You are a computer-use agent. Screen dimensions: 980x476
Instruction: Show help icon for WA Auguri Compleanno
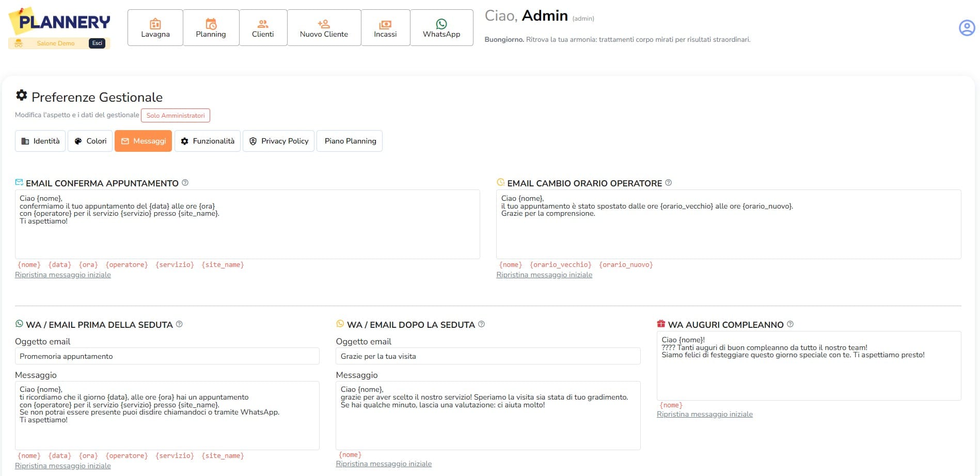coord(790,324)
